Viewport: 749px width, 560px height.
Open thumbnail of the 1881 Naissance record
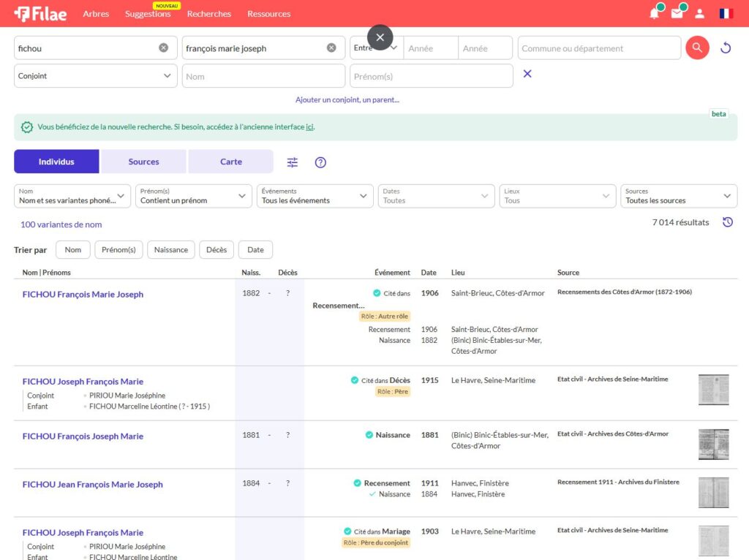click(713, 444)
